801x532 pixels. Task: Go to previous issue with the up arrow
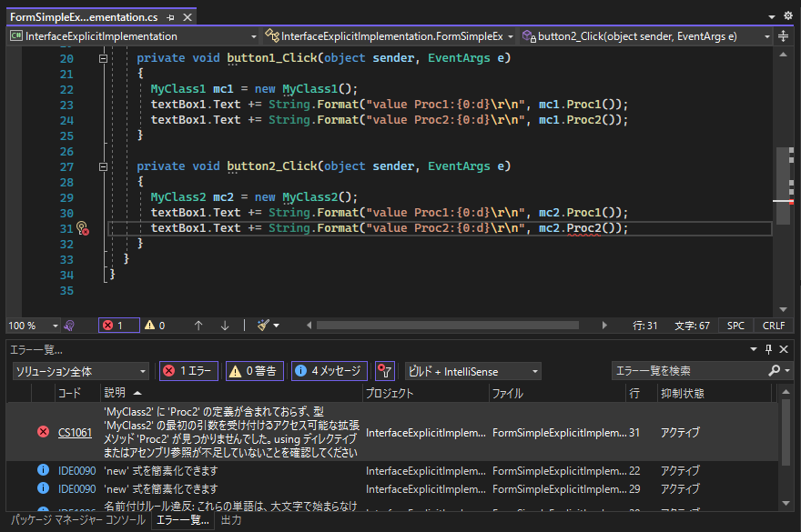click(198, 326)
